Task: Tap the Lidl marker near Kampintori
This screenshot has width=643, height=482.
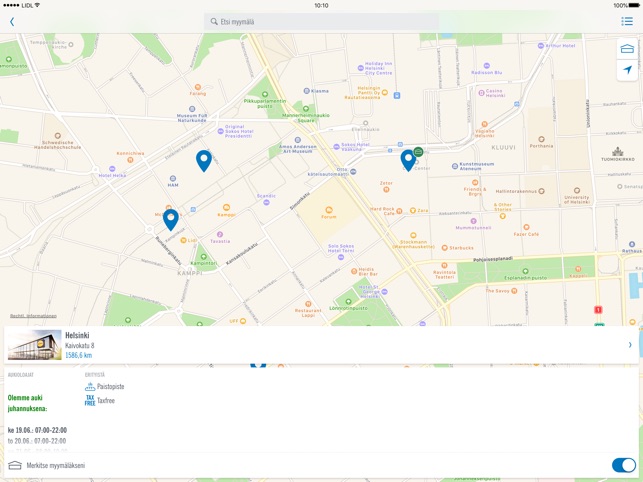Action: (183, 240)
